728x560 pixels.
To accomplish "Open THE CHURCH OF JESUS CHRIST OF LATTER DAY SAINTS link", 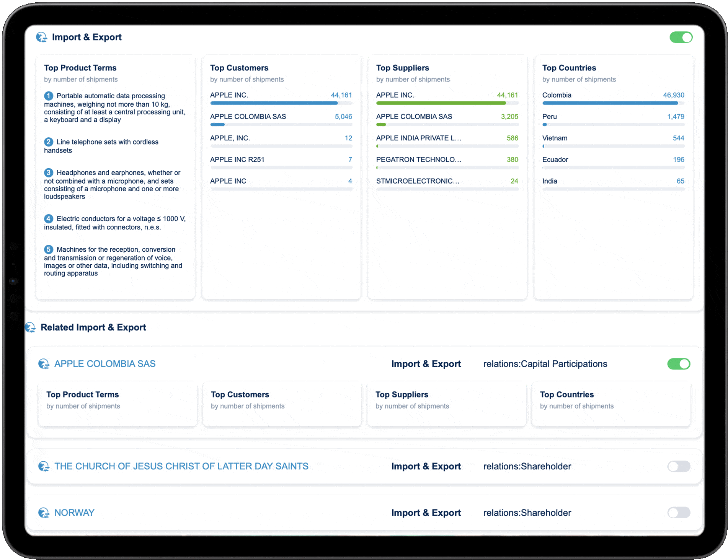I will click(x=181, y=466).
